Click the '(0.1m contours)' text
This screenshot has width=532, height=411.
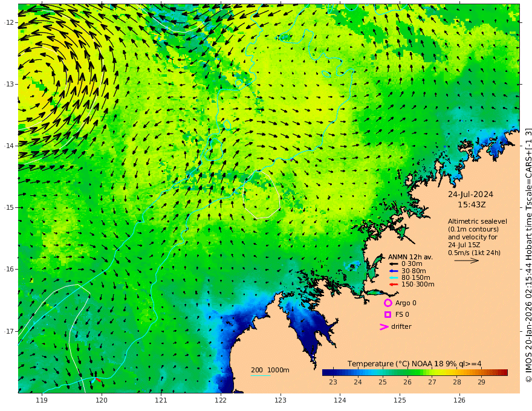(473, 229)
